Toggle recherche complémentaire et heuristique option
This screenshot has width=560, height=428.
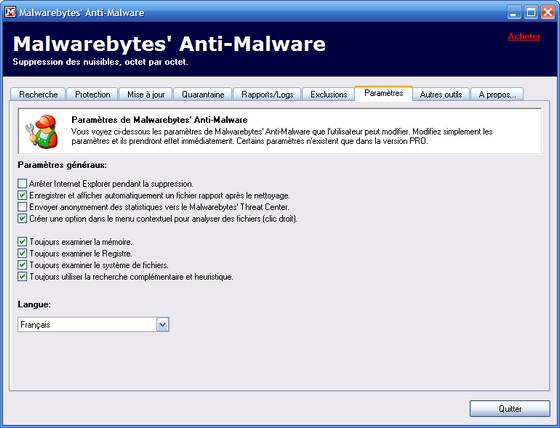point(22,276)
